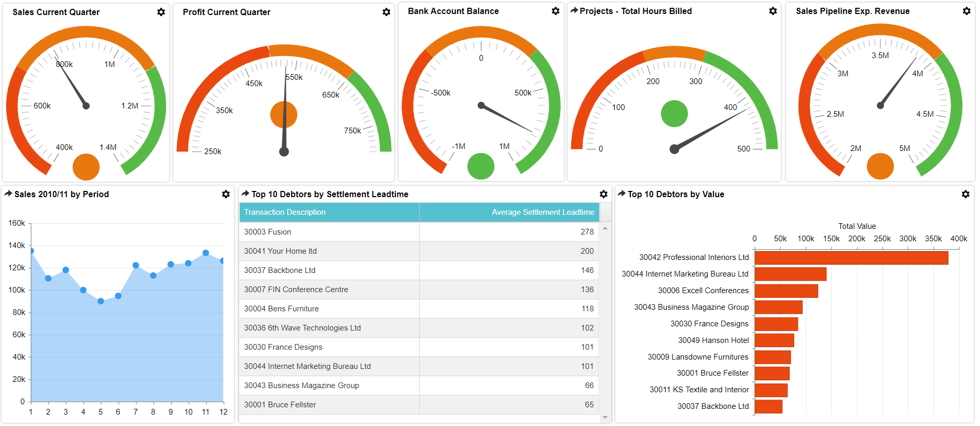
Task: Click bar for 30001 Bruce Fellster in chart
Action: point(772,373)
